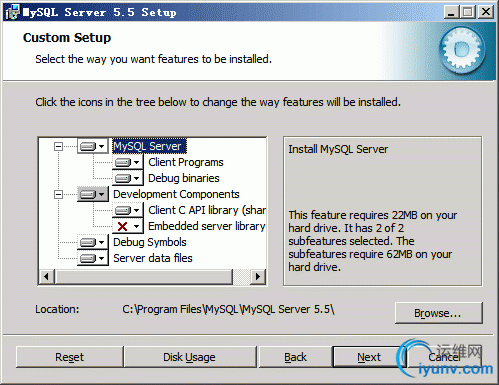Open MySQL Server feature install icon
The width and height of the screenshot is (499, 385).
click(x=93, y=146)
